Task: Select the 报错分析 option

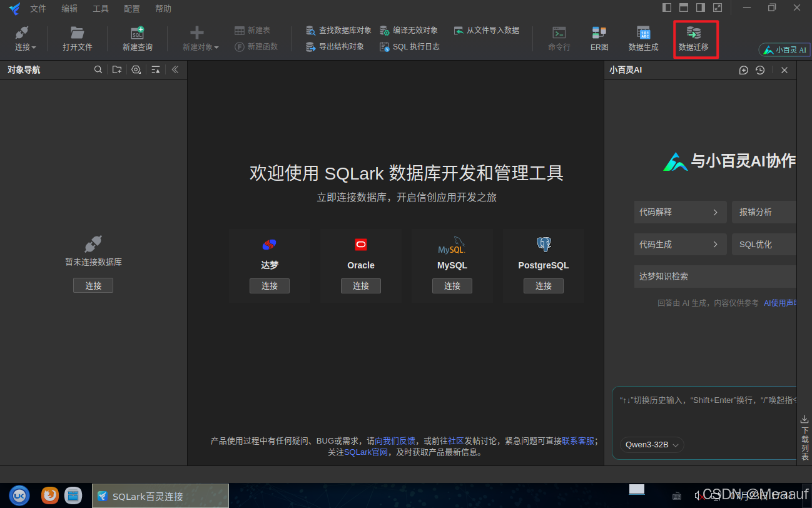Action: click(764, 212)
